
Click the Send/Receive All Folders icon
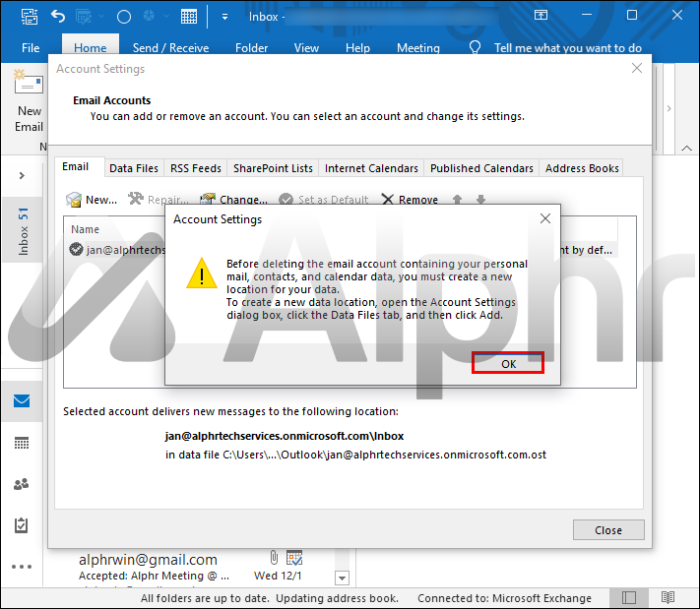(x=29, y=17)
